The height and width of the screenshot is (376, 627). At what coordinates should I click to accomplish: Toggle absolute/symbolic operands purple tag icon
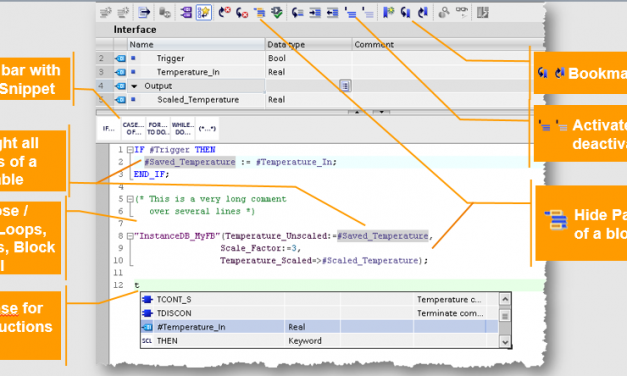pyautogui.click(x=186, y=13)
